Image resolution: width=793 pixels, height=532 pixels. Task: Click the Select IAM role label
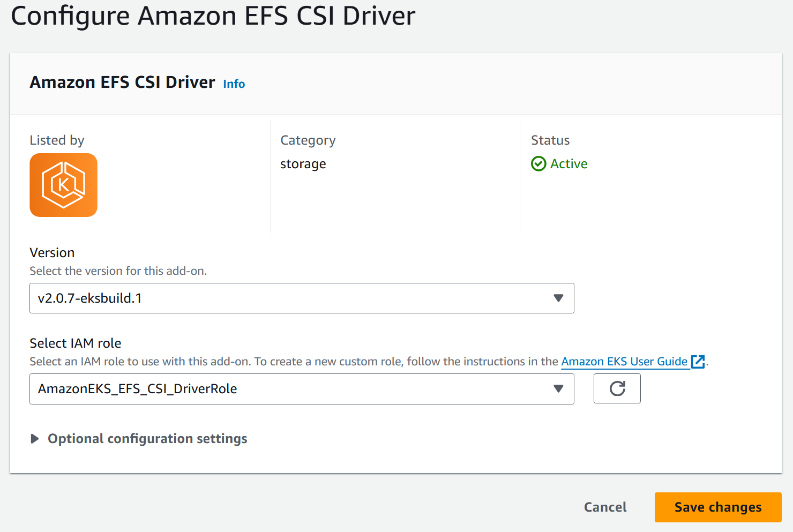tap(76, 343)
